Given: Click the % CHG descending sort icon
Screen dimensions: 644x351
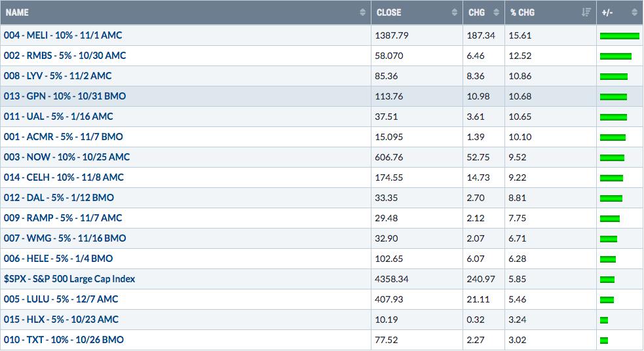Looking at the screenshot, I should tap(586, 12).
